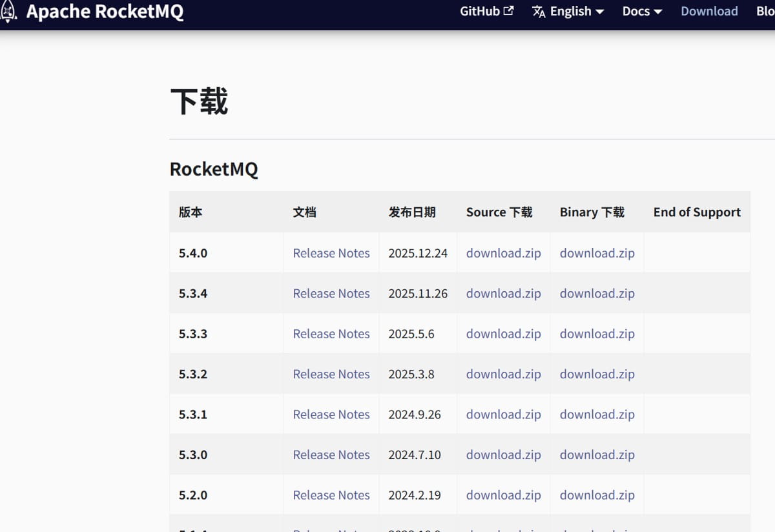Click the GitHub external link icon
Screen dimensions: 775x532
(509, 11)
